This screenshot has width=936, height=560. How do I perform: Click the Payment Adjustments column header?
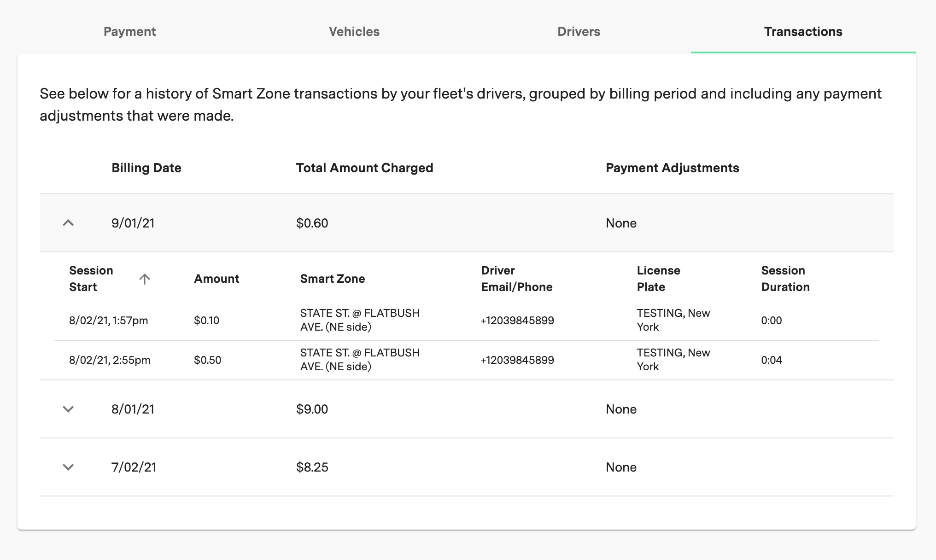[x=672, y=168]
